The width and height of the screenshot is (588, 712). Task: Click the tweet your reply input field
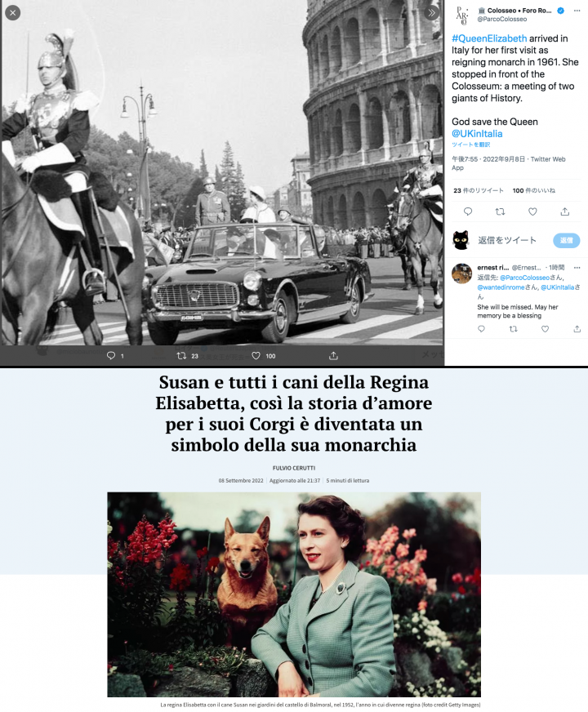coord(507,240)
